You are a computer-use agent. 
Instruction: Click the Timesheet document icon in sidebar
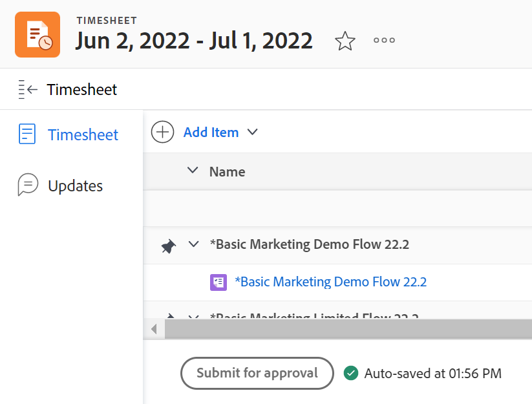coord(27,134)
